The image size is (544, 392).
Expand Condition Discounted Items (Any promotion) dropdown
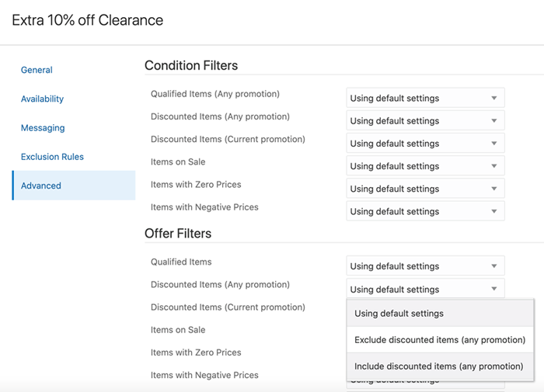425,120
